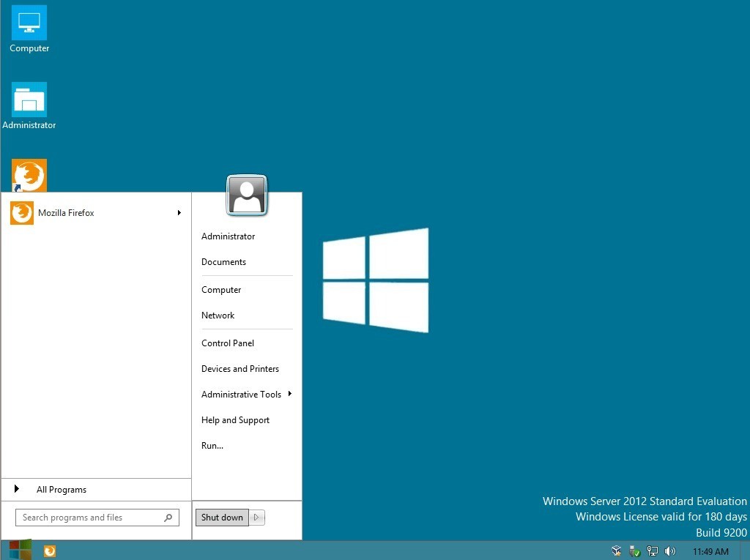Launch Firefox from the taskbar pinned icon
The height and width of the screenshot is (560, 750).
point(50,551)
